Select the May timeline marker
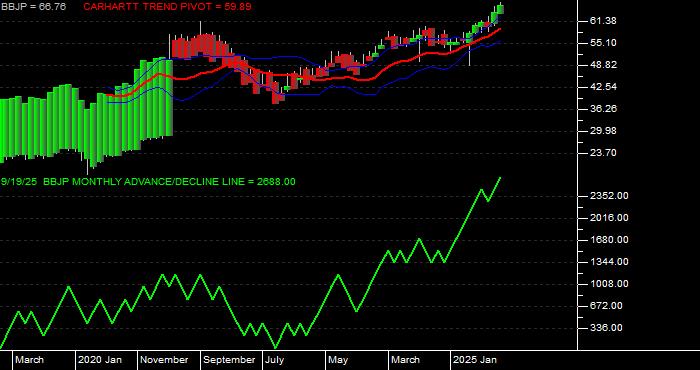Screen dimensions: 700x370 click(338, 360)
